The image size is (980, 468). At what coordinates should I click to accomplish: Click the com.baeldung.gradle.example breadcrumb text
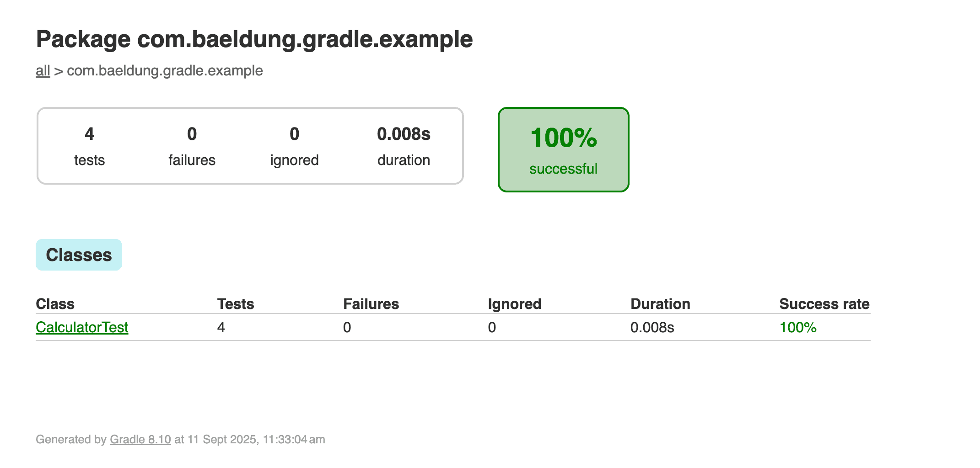(x=165, y=71)
